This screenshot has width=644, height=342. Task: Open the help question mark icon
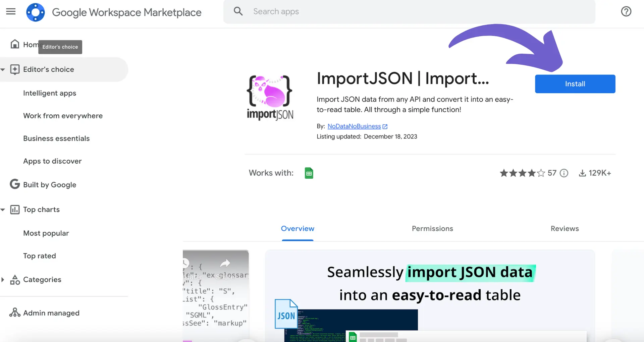point(626,11)
